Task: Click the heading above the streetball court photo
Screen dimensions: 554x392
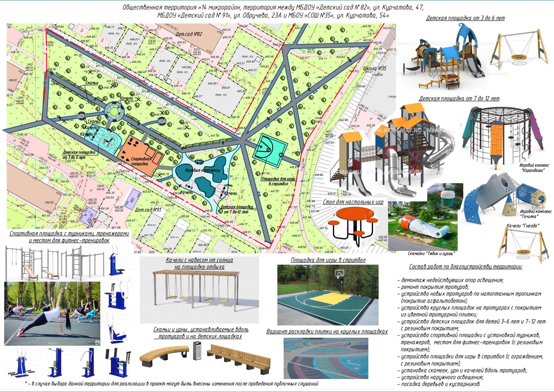Action: pyautogui.click(x=328, y=260)
